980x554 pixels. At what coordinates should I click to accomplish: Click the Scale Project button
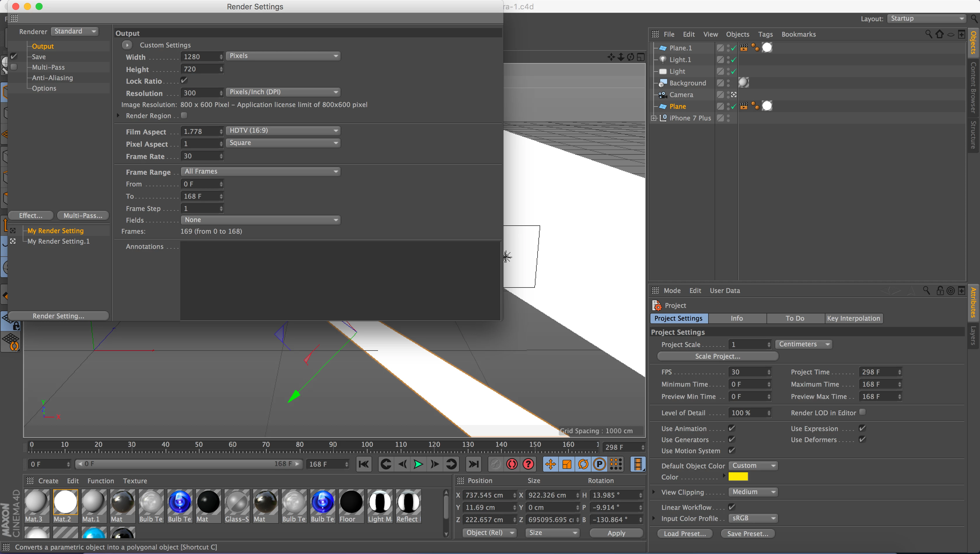[717, 356]
